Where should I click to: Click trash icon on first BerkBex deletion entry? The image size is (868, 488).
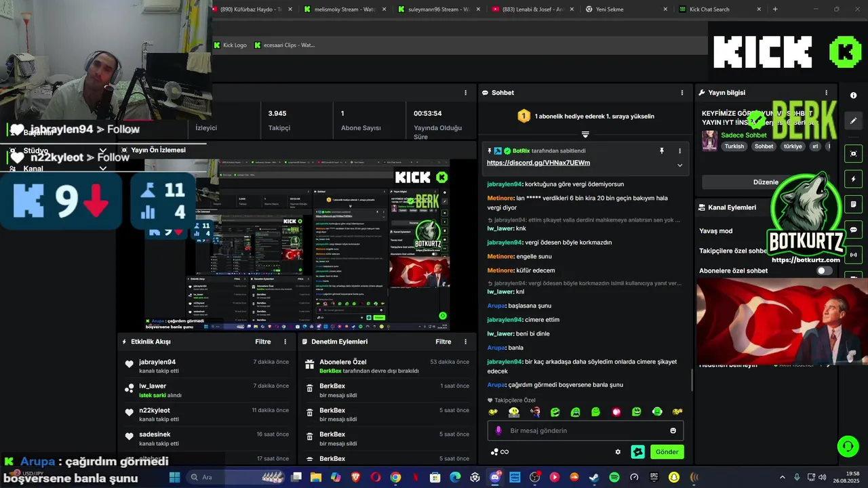click(309, 389)
